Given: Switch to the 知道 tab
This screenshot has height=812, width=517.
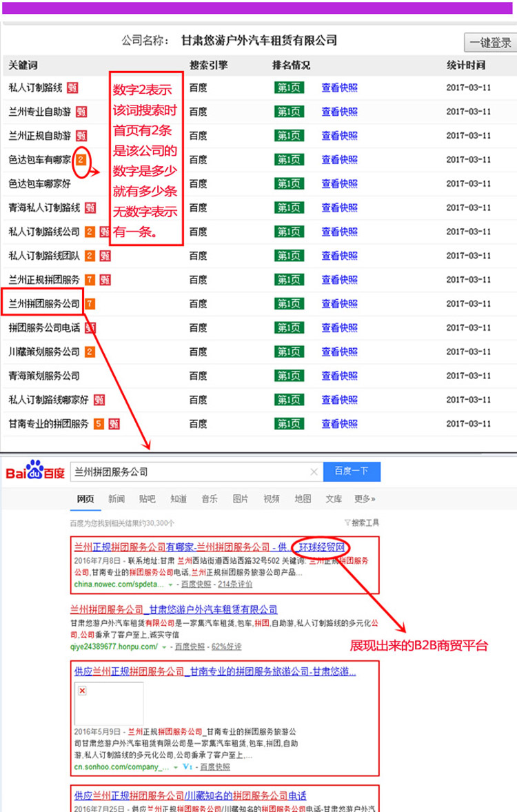Looking at the screenshot, I should pyautogui.click(x=179, y=498).
